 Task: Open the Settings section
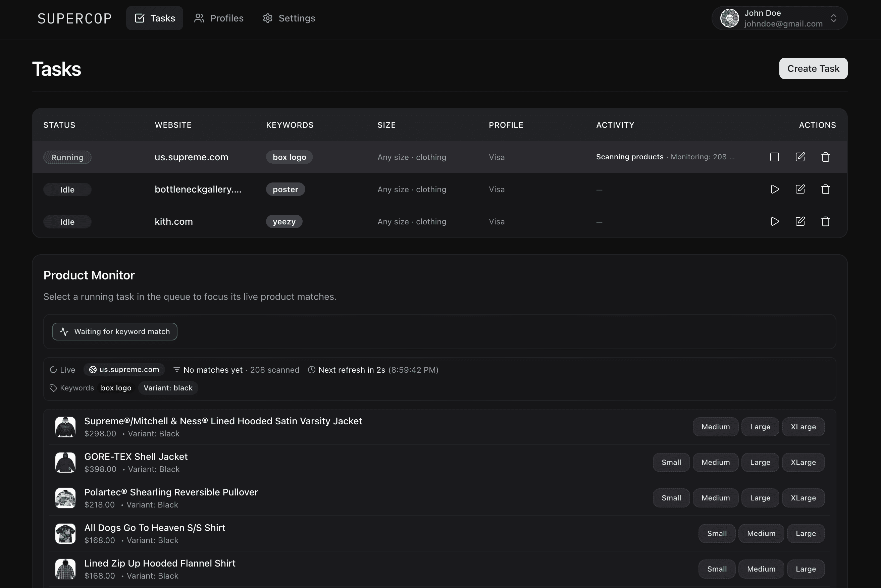(x=289, y=18)
